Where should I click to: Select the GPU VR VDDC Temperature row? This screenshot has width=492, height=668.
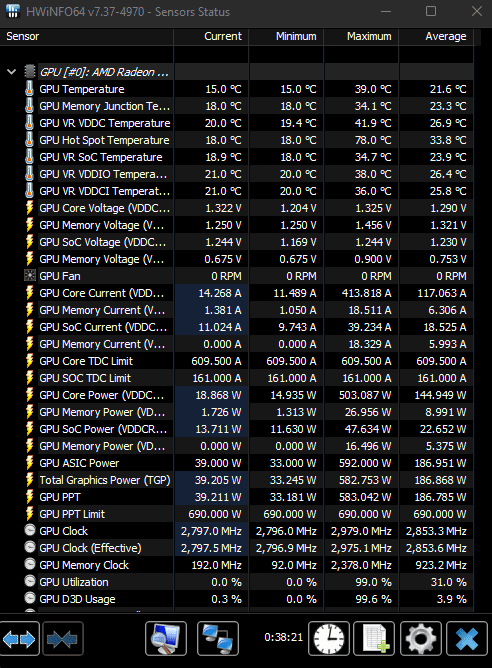105,123
